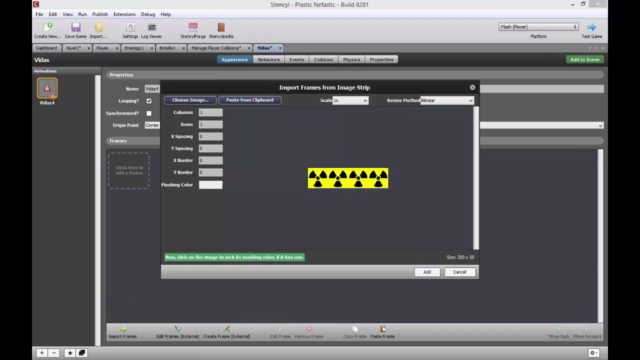Open the Debug menu
The width and height of the screenshot is (640, 360).
(148, 14)
